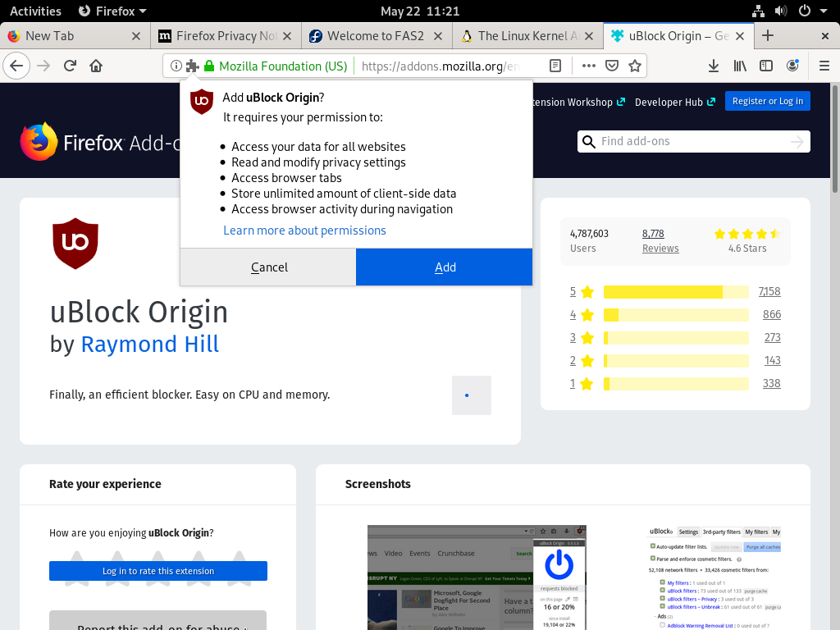
Task: Filter reviews by 5 stars row
Action: pos(675,291)
